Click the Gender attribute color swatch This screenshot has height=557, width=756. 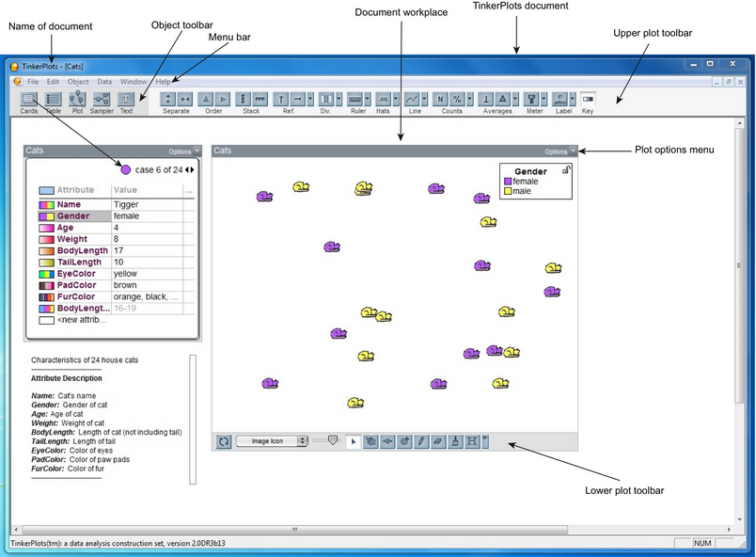(46, 216)
